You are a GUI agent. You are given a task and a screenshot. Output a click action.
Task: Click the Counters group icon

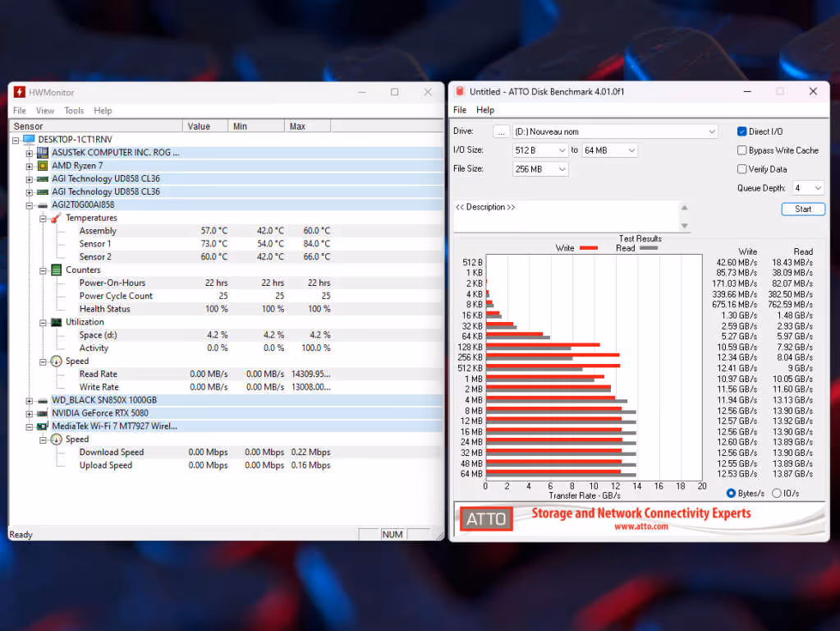[57, 269]
